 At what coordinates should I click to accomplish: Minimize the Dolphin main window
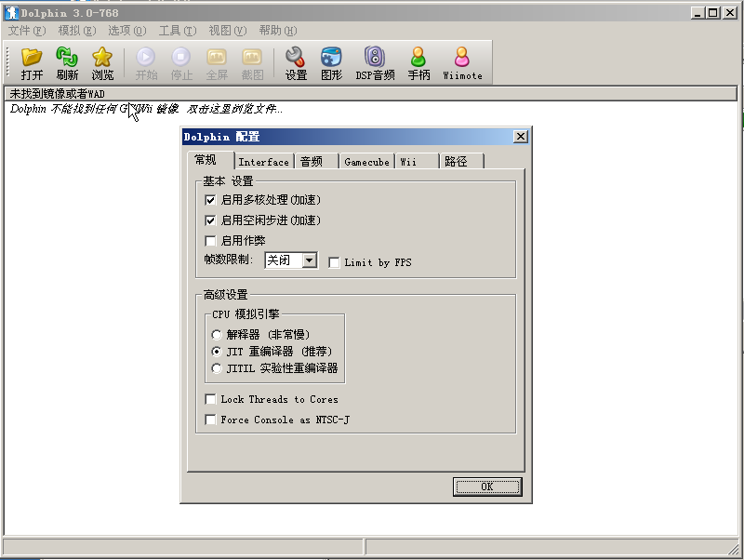(697, 13)
